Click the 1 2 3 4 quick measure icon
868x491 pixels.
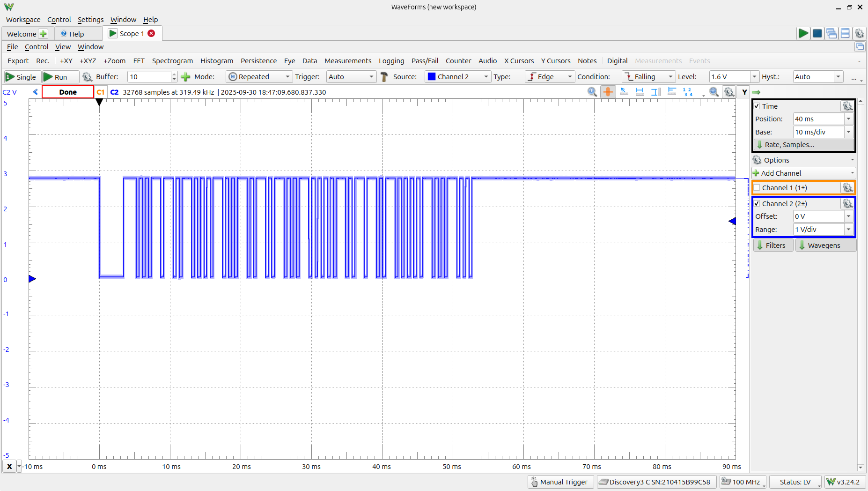coord(687,92)
